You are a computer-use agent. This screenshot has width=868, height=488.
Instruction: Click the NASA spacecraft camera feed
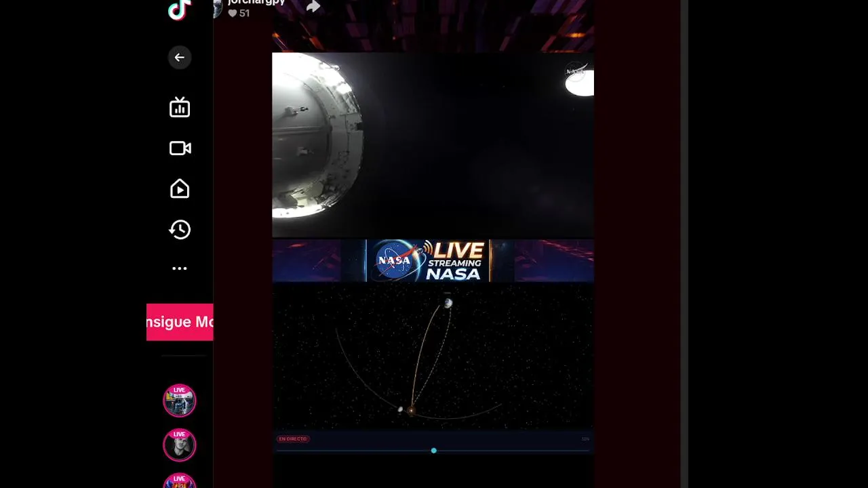[x=433, y=145]
